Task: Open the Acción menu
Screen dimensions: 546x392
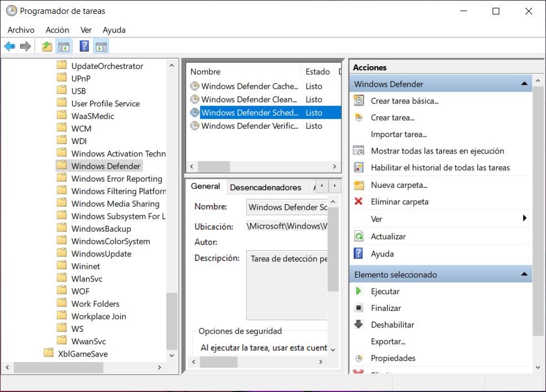Action: [57, 30]
